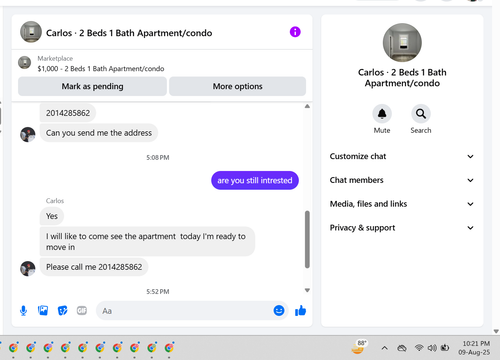Click the panel title 'Carlos · 2 Beds 1 Bath'
The height and width of the screenshot is (360, 500).
pyautogui.click(x=402, y=78)
